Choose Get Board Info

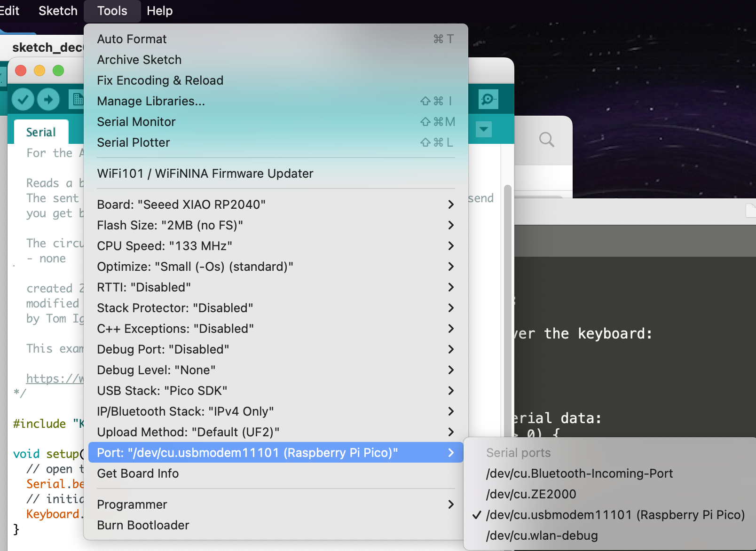(276, 473)
